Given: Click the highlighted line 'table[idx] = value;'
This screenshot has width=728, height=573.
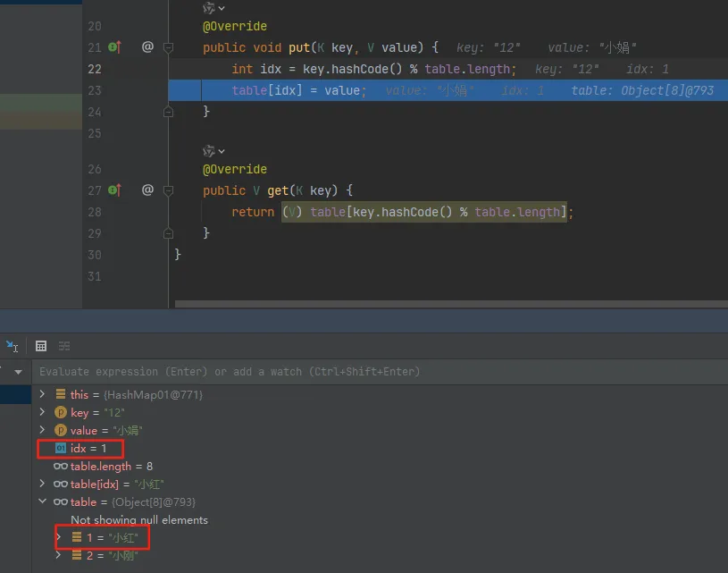Looking at the screenshot, I should tap(299, 90).
